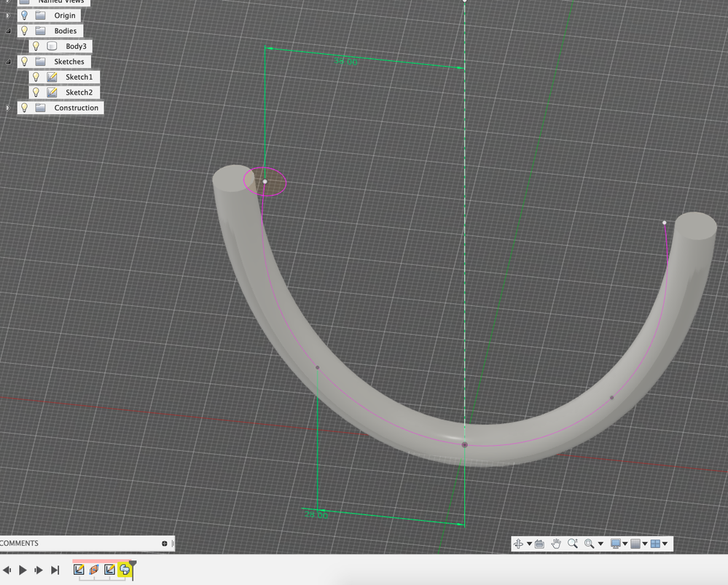This screenshot has width=728, height=585.
Task: Select the Zoom magnifier tool
Action: 573,543
